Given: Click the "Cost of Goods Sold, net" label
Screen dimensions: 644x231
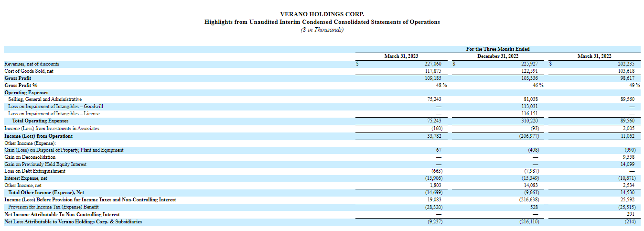Looking at the screenshot, I should [x=29, y=71].
